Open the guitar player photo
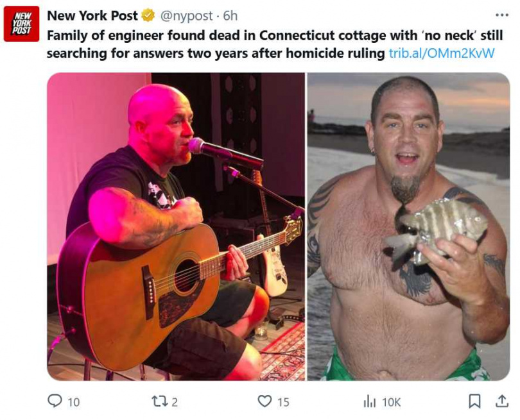The height and width of the screenshot is (420, 520). click(x=176, y=226)
